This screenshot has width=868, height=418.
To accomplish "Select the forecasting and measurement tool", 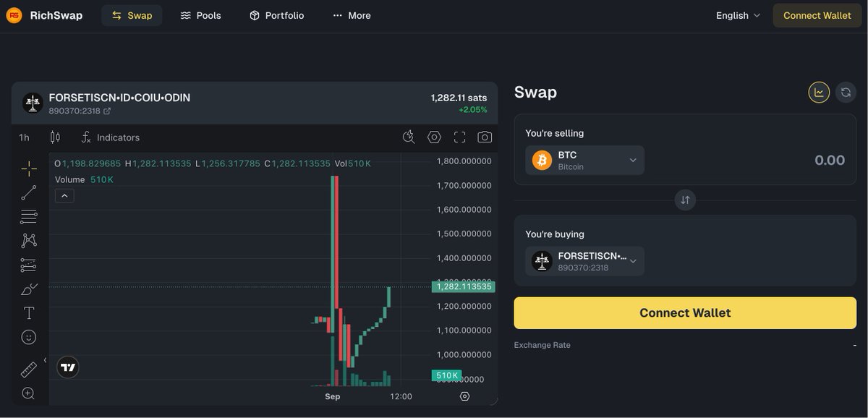I will pyautogui.click(x=29, y=265).
